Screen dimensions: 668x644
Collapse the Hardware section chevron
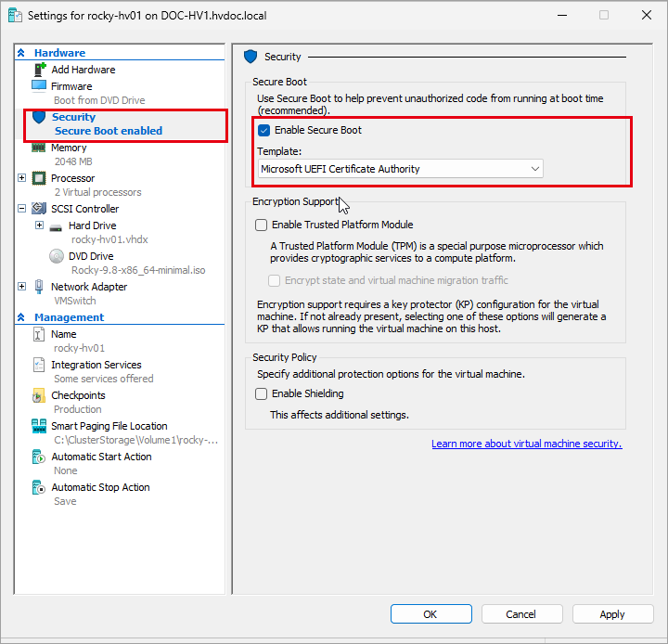[x=20, y=53]
